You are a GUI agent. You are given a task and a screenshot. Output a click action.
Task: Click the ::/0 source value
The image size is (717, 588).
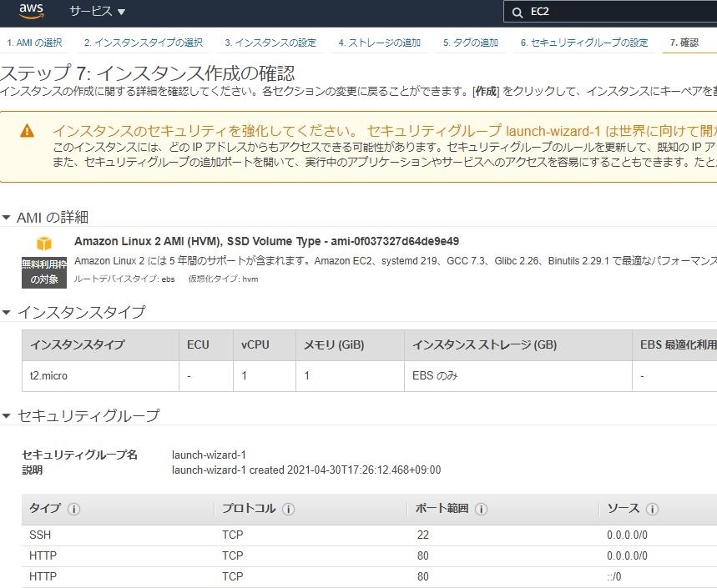point(613,576)
